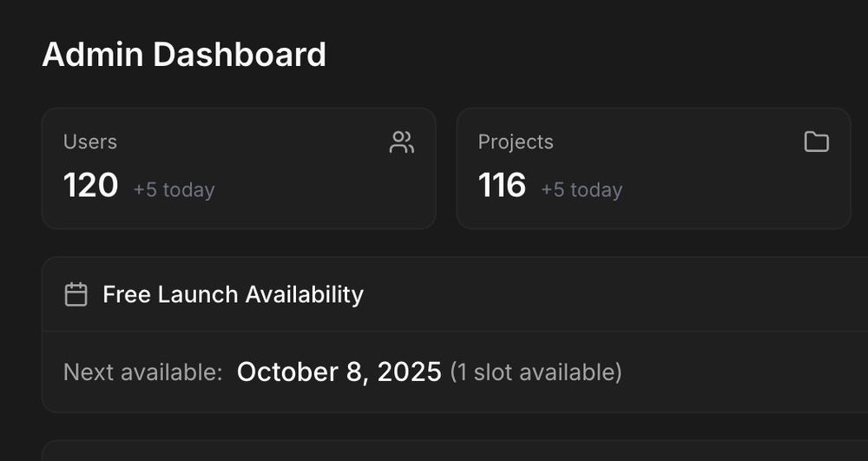
Task: Select the October 8, 2025 date
Action: (x=339, y=372)
